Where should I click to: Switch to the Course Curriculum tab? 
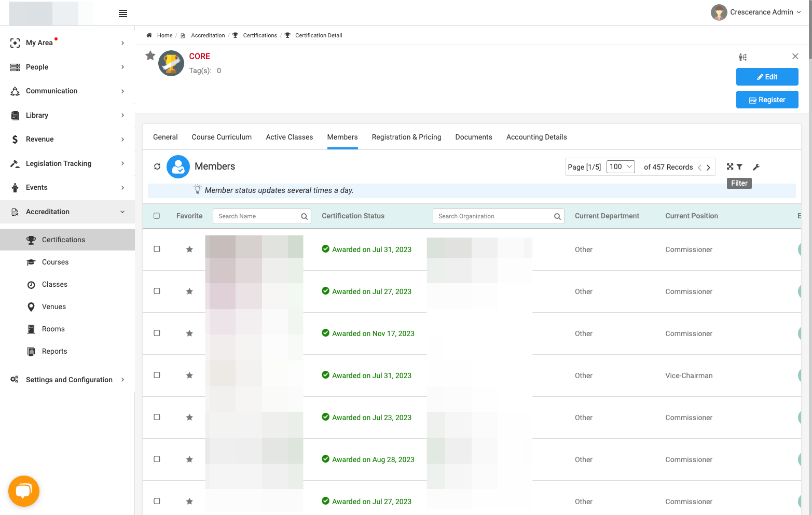pyautogui.click(x=222, y=137)
